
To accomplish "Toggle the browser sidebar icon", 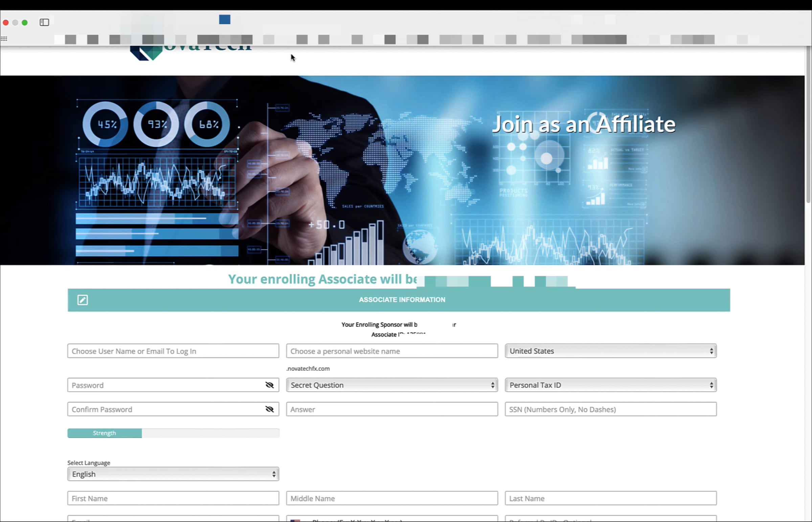I will [44, 22].
